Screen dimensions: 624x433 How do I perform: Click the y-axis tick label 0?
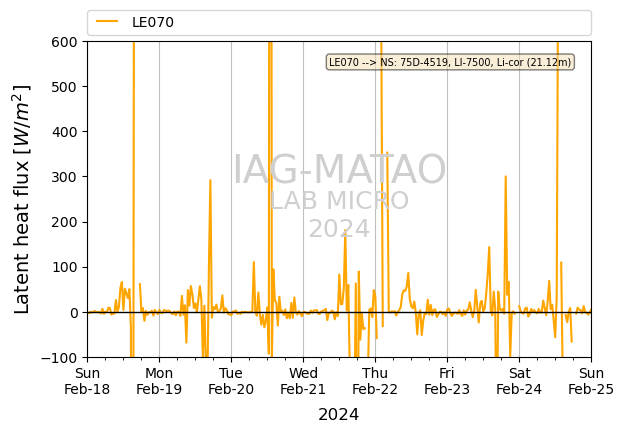point(74,313)
